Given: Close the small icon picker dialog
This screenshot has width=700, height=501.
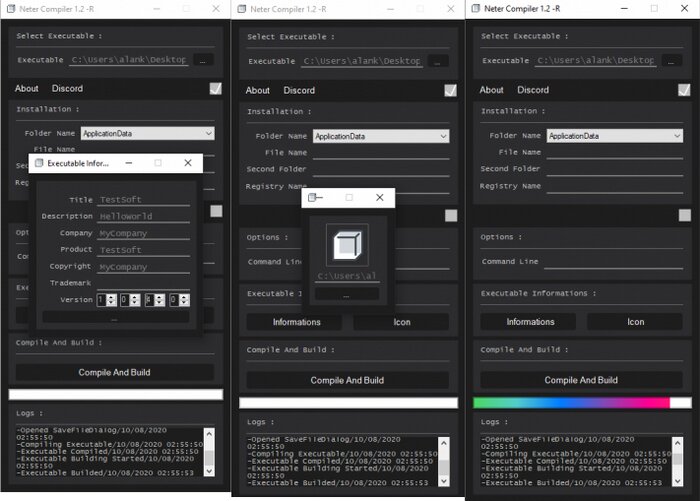Looking at the screenshot, I should (x=379, y=198).
